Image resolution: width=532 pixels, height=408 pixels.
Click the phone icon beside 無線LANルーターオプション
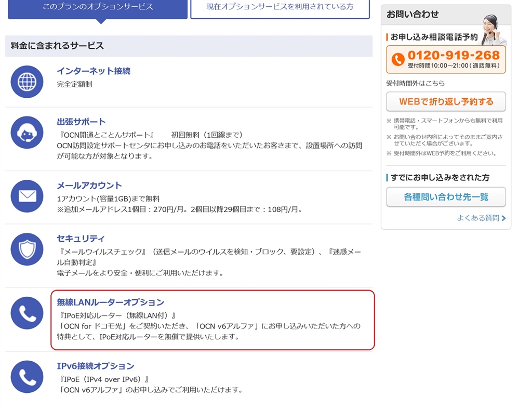click(x=27, y=313)
